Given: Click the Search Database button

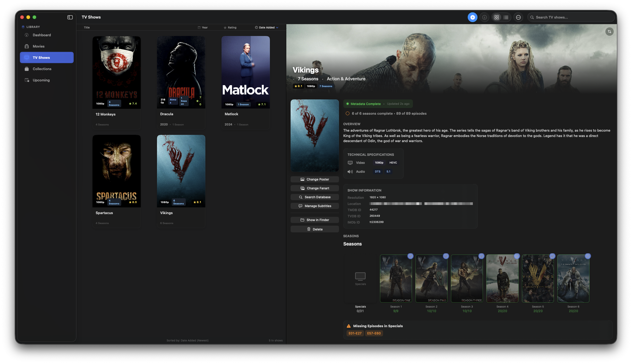Looking at the screenshot, I should coord(315,197).
